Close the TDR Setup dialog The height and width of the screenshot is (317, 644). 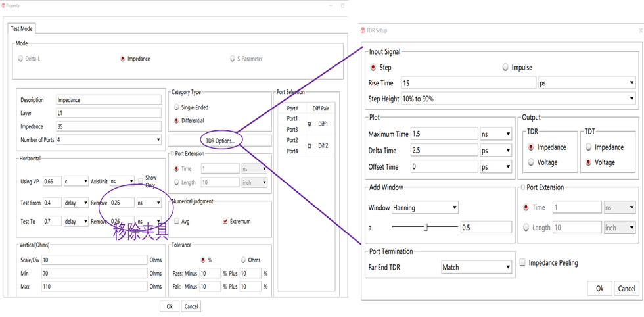[x=641, y=30]
